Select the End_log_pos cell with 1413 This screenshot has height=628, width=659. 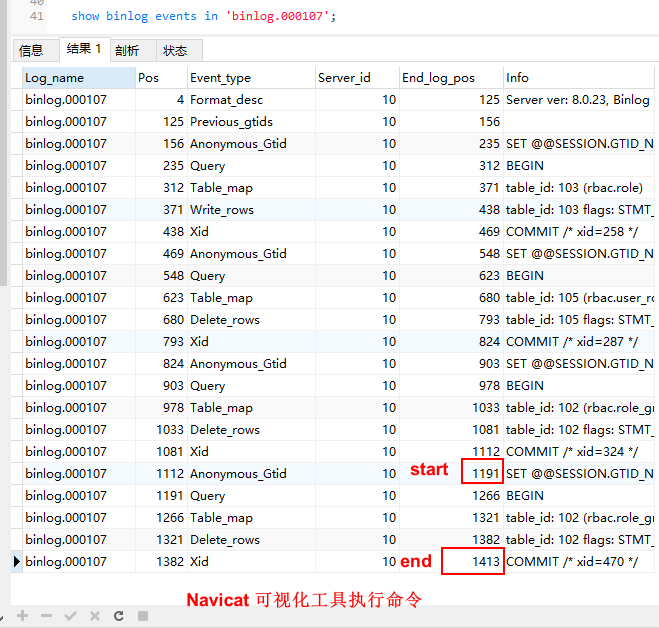pyautogui.click(x=472, y=562)
